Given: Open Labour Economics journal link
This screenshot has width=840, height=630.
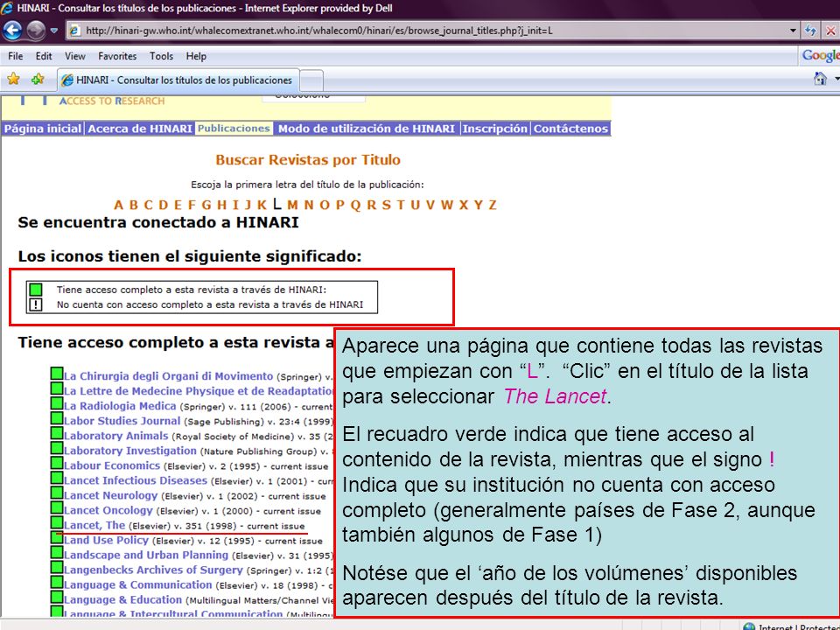Looking at the screenshot, I should 112,465.
